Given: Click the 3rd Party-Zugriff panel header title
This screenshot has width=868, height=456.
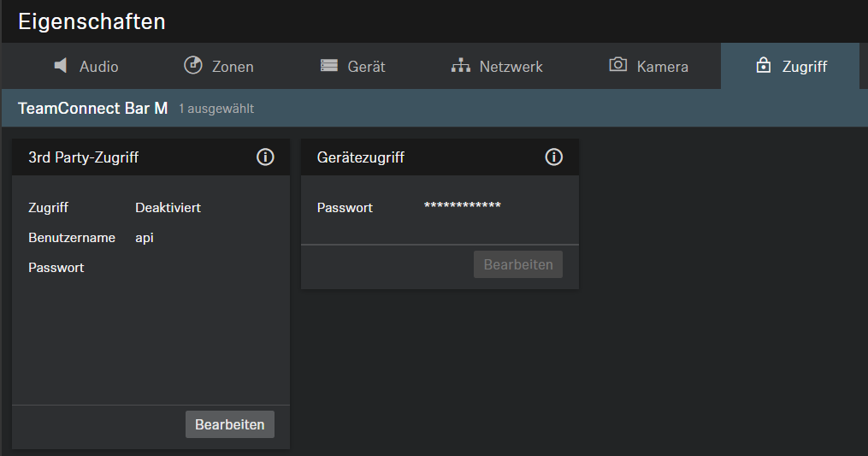Looking at the screenshot, I should point(84,157).
